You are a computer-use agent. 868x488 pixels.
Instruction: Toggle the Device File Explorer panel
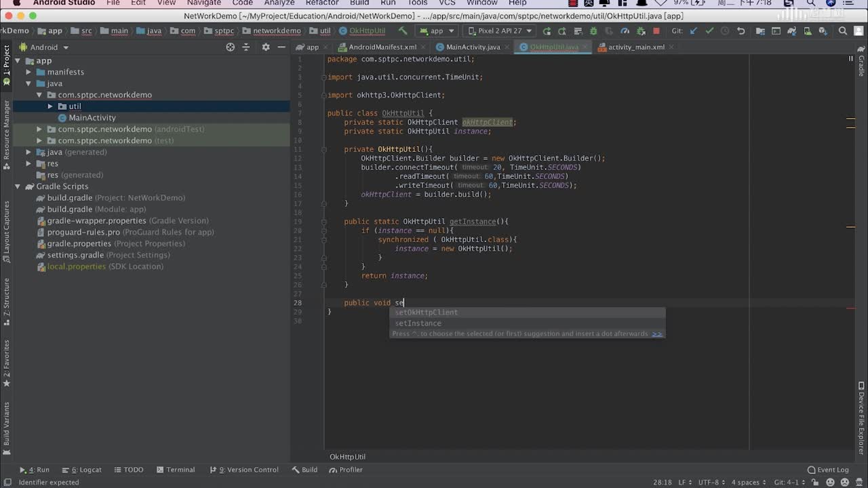pyautogui.click(x=862, y=419)
